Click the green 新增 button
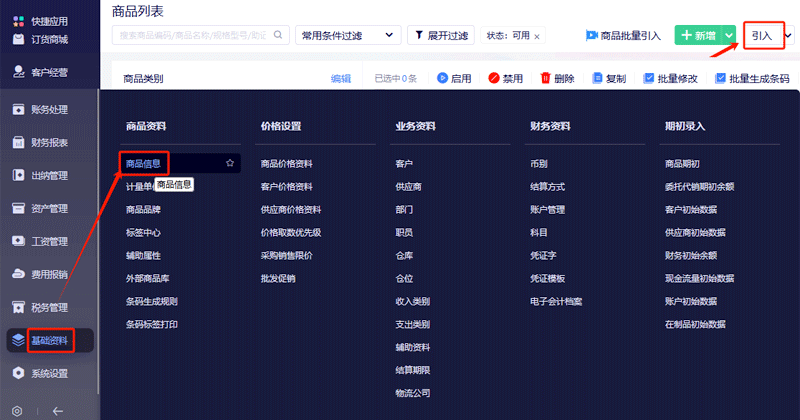 pos(699,35)
